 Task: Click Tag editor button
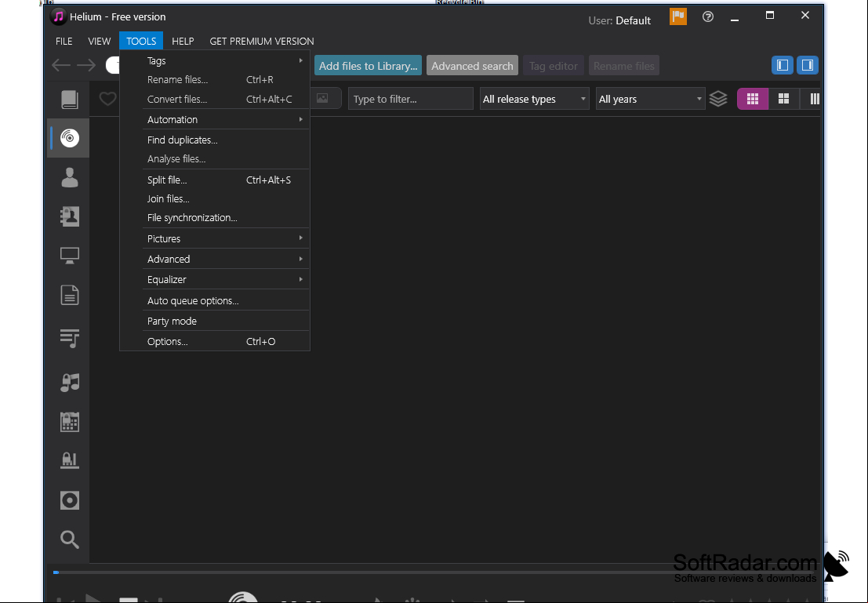point(553,65)
